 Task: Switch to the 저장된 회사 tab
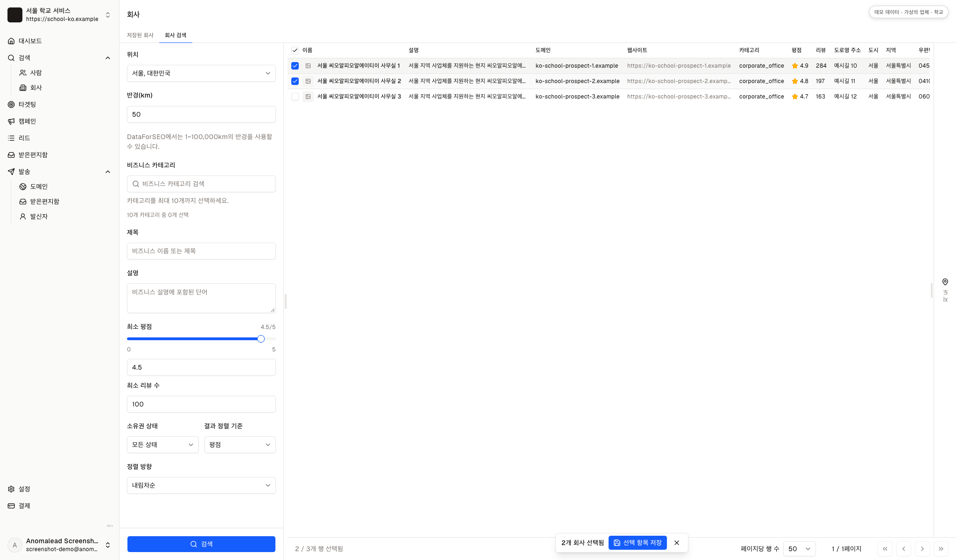coord(140,35)
